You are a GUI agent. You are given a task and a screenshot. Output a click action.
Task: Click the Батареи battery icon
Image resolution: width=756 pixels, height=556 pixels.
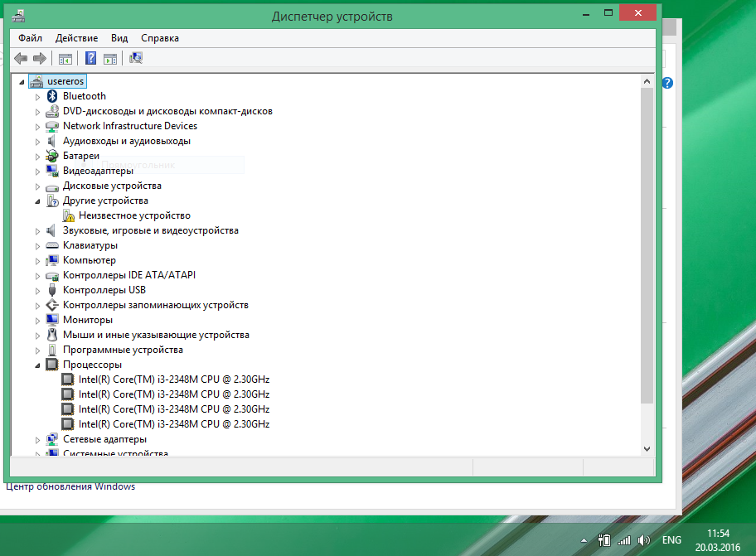pos(52,156)
